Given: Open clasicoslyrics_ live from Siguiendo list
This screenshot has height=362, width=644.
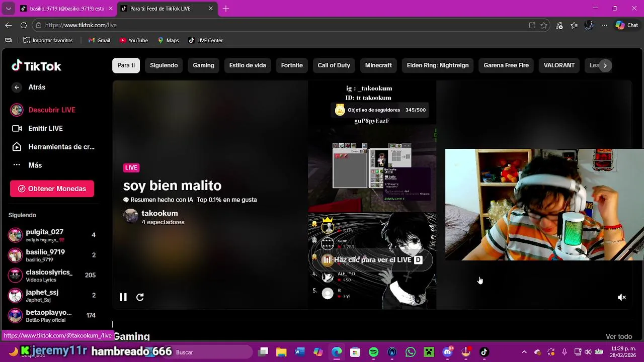Looking at the screenshot, I should click(x=52, y=275).
